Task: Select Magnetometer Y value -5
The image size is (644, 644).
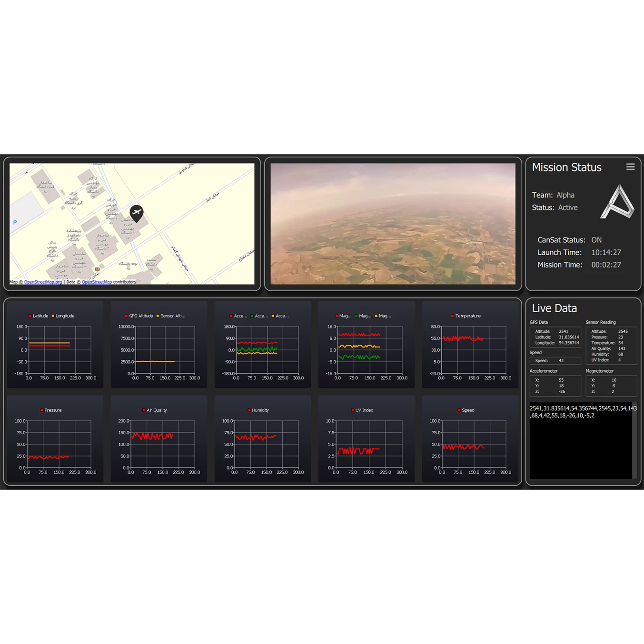Action: tap(614, 386)
